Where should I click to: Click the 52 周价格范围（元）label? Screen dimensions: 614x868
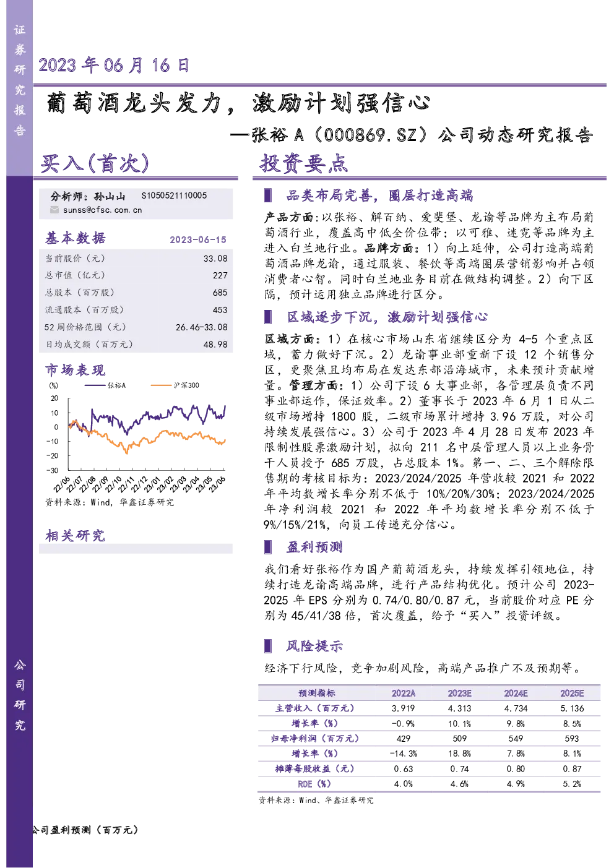(x=85, y=327)
